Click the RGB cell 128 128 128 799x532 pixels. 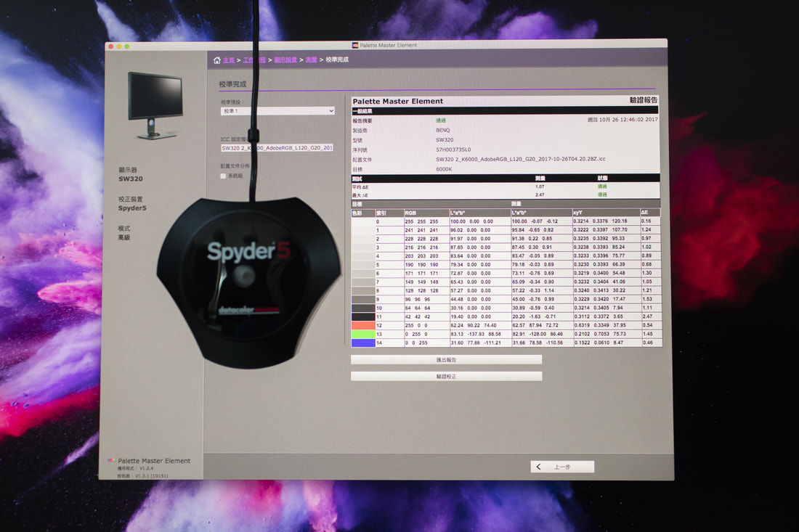point(421,291)
